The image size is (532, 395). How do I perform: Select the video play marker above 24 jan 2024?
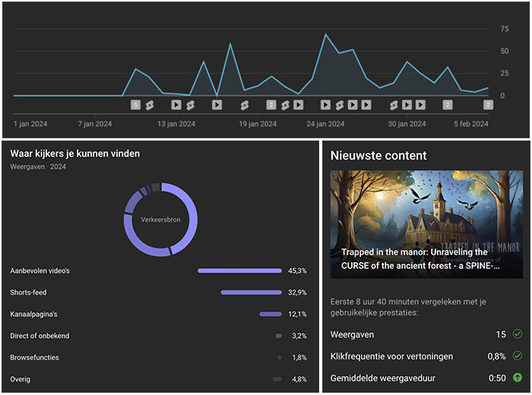click(325, 105)
